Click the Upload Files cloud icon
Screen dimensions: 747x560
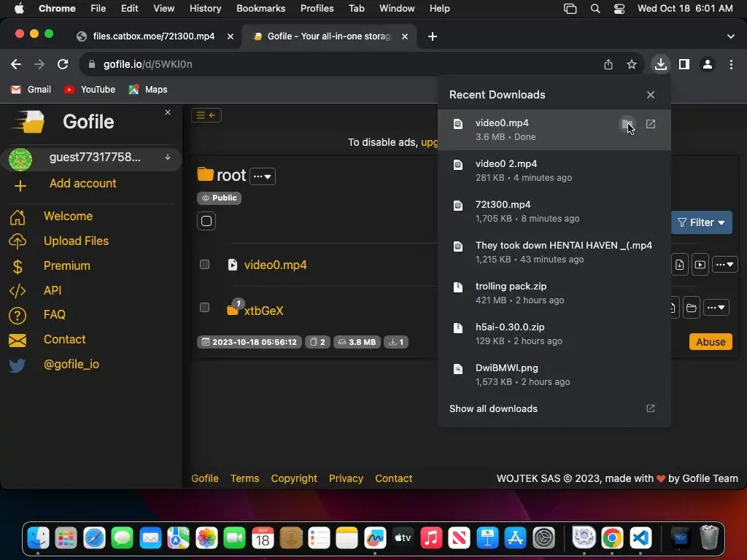click(18, 241)
